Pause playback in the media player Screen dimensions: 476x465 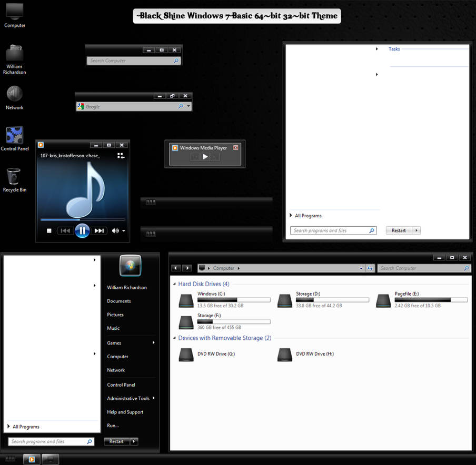[82, 230]
